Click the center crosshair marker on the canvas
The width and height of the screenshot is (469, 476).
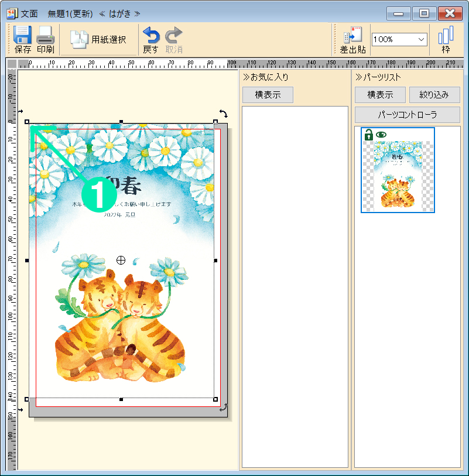pos(121,260)
